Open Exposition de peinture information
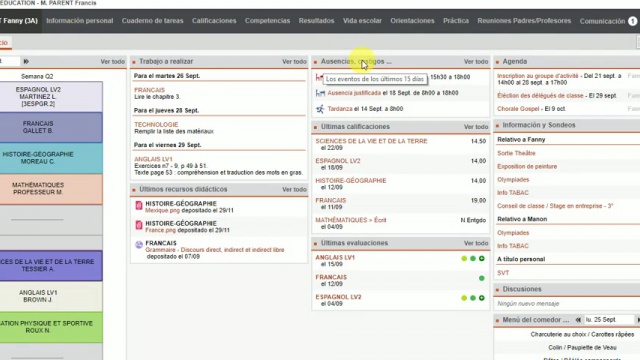This screenshot has width=640, height=360. [x=527, y=167]
